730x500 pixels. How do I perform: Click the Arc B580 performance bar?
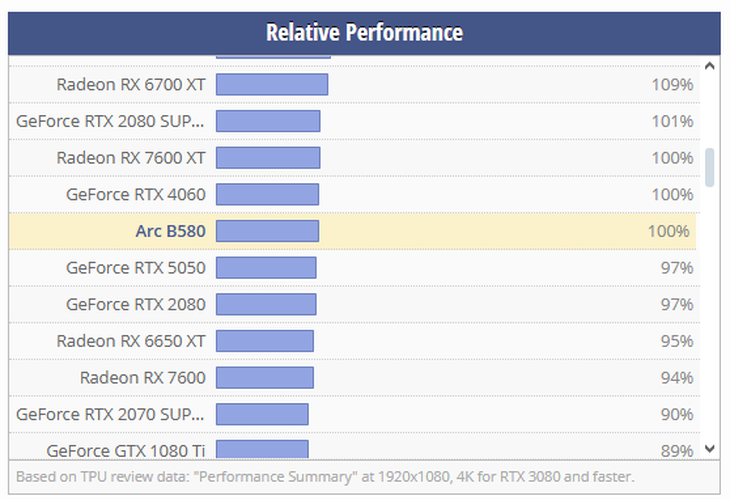click(267, 231)
